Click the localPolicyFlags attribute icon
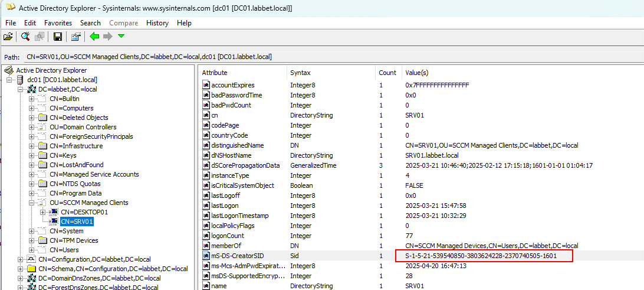644x290 pixels. tap(206, 226)
